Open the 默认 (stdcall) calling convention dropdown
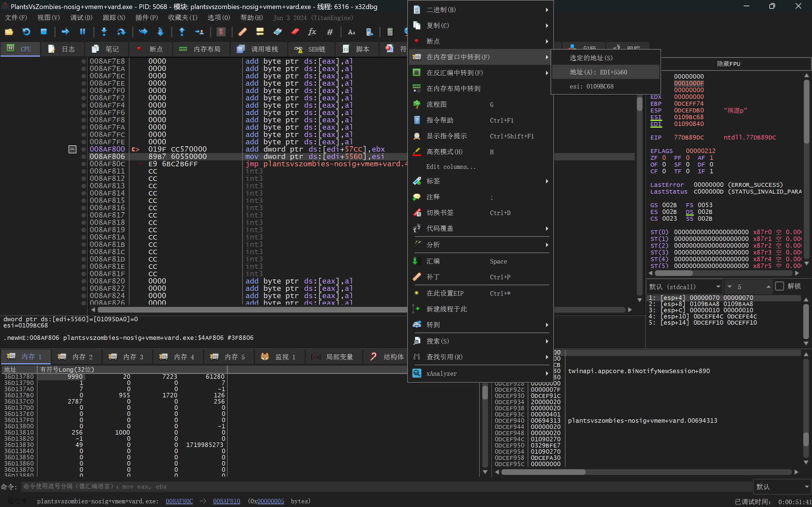Image resolution: width=812 pixels, height=507 pixels. coord(685,287)
